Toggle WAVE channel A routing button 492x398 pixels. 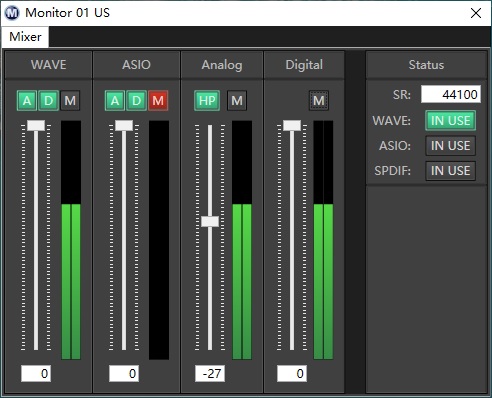point(27,100)
